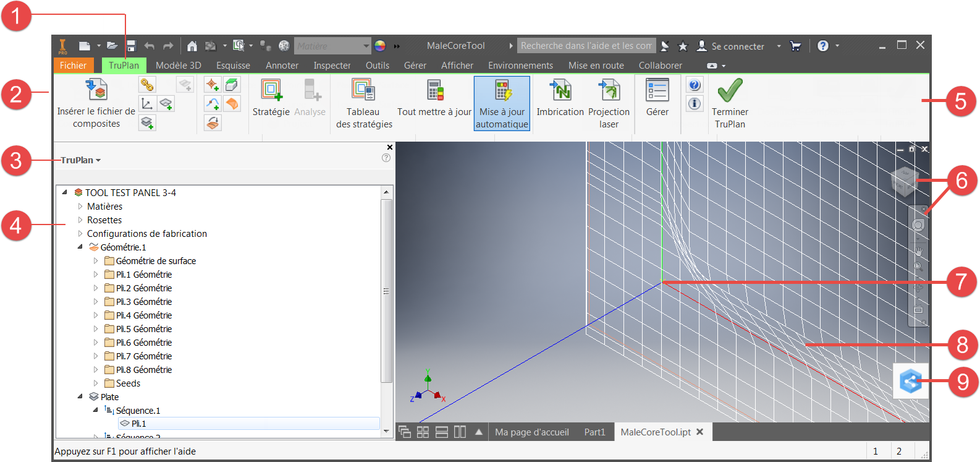This screenshot has height=462, width=980.
Task: Open the Matière material dropdown
Action: click(332, 46)
